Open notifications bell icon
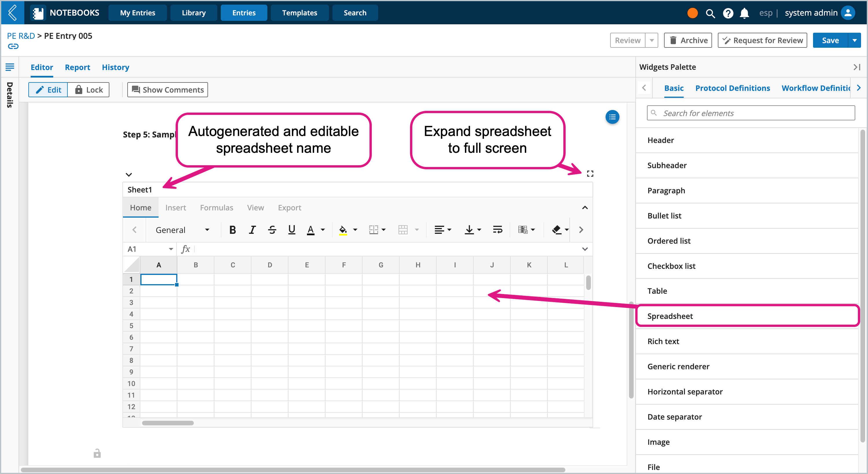 click(744, 13)
